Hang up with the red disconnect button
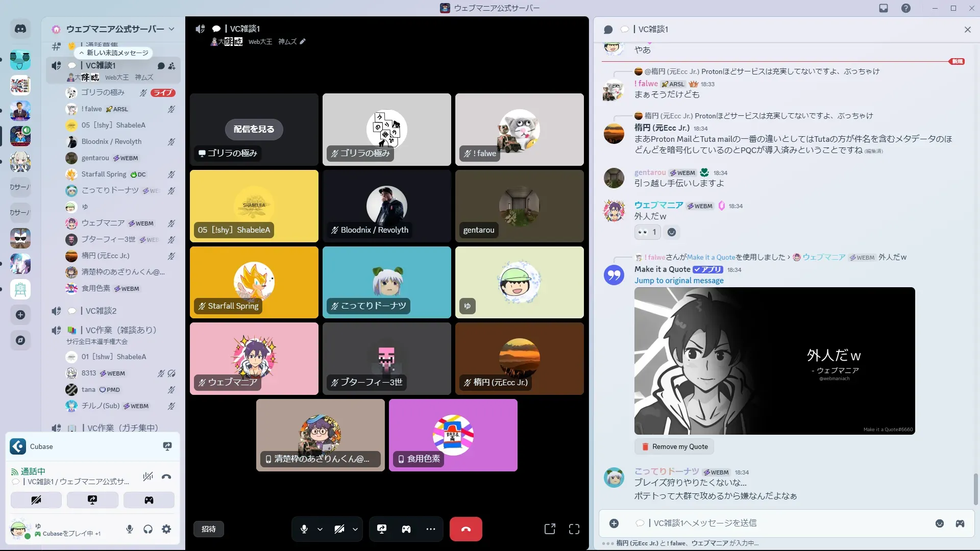The width and height of the screenshot is (980, 551). (x=465, y=529)
